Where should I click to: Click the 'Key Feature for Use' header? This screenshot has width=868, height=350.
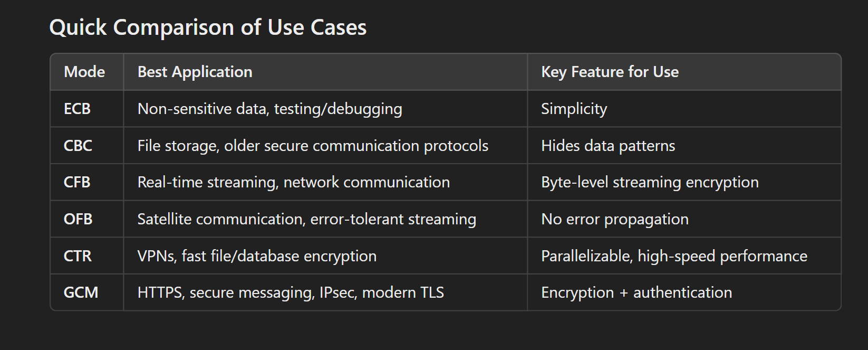(610, 72)
